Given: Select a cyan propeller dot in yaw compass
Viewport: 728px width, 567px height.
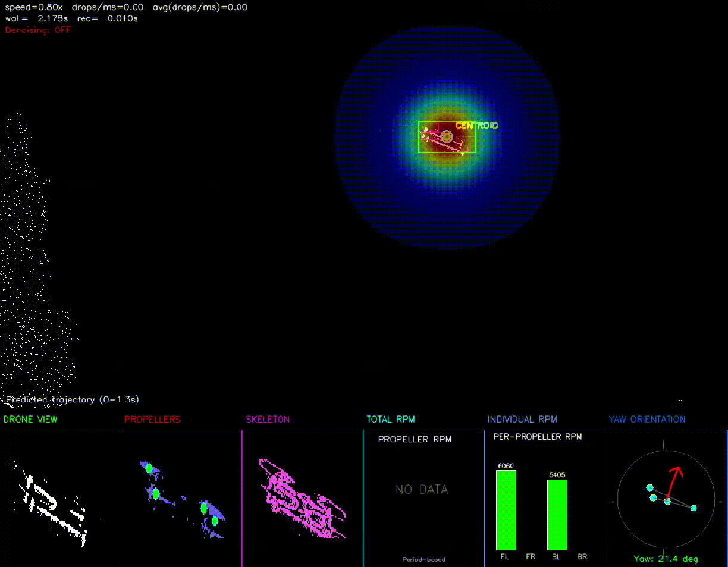Looking at the screenshot, I should (x=650, y=488).
